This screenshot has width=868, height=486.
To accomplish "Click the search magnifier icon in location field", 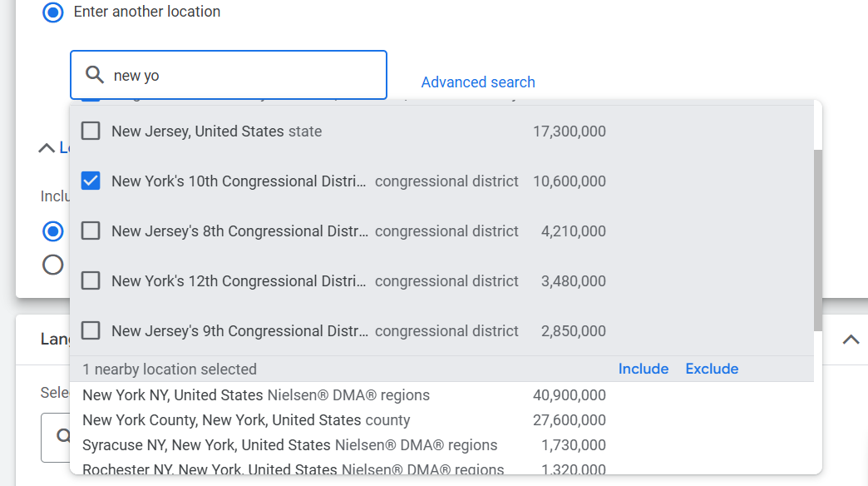I will (x=95, y=76).
